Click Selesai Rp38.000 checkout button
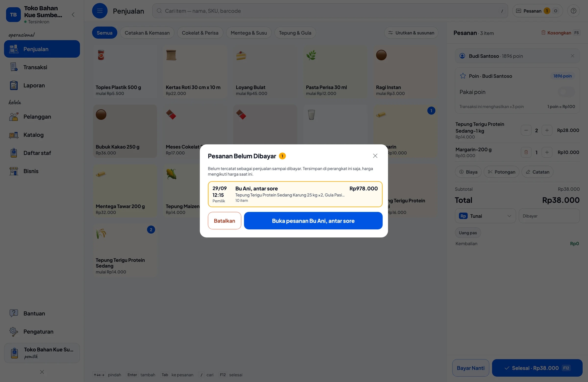The width and height of the screenshot is (588, 382). [537, 368]
